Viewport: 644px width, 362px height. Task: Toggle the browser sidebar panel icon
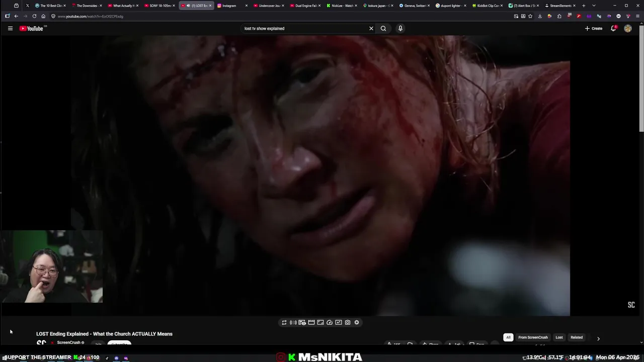(x=7, y=16)
